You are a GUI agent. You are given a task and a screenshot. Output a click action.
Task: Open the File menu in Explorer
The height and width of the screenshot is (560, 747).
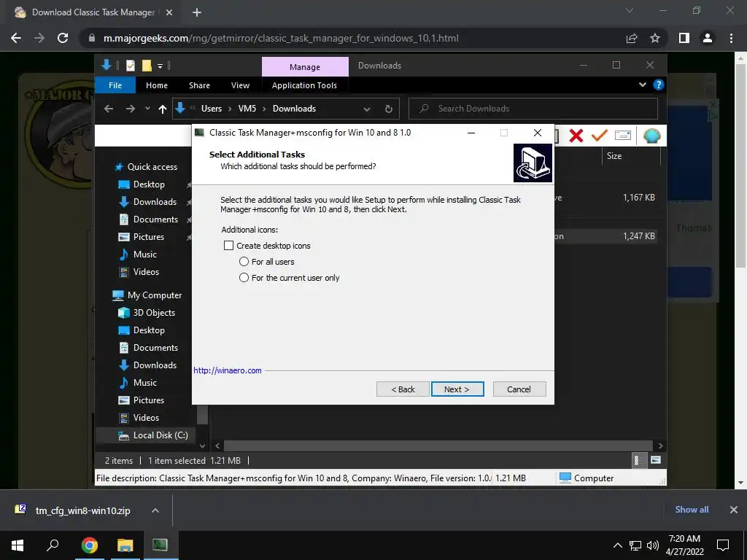pos(115,85)
